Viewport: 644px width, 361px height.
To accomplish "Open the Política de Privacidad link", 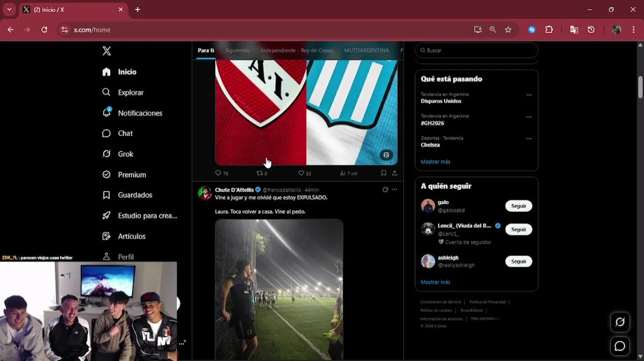I will 488,302.
